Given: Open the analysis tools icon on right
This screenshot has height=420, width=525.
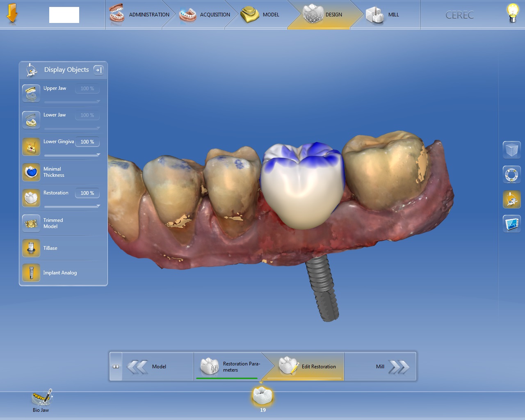Looking at the screenshot, I should pyautogui.click(x=511, y=224).
